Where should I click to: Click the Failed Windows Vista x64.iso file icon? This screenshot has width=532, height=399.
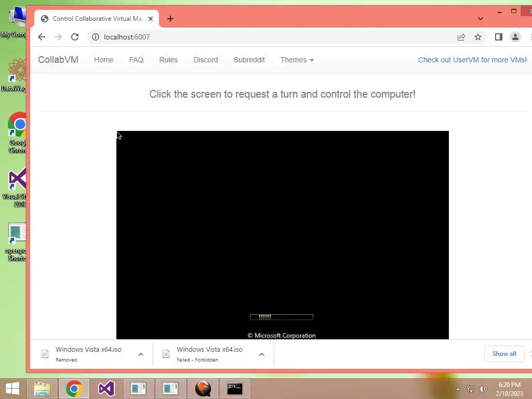point(166,354)
